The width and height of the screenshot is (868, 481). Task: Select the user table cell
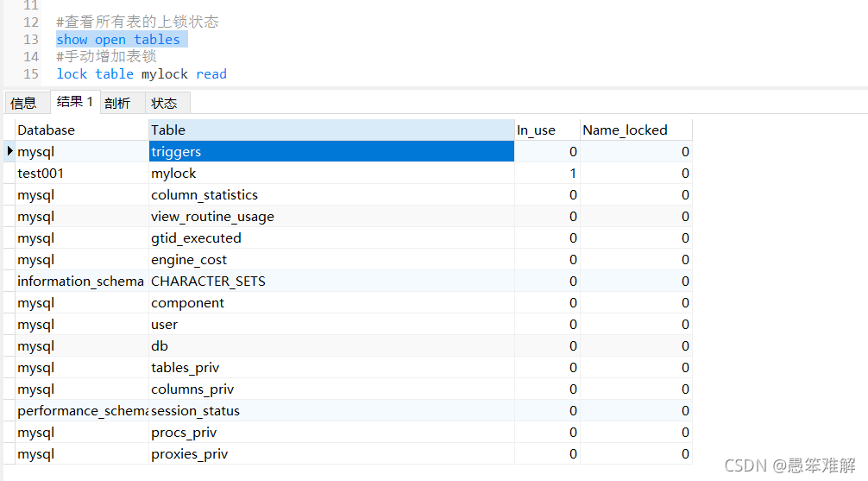pyautogui.click(x=331, y=324)
